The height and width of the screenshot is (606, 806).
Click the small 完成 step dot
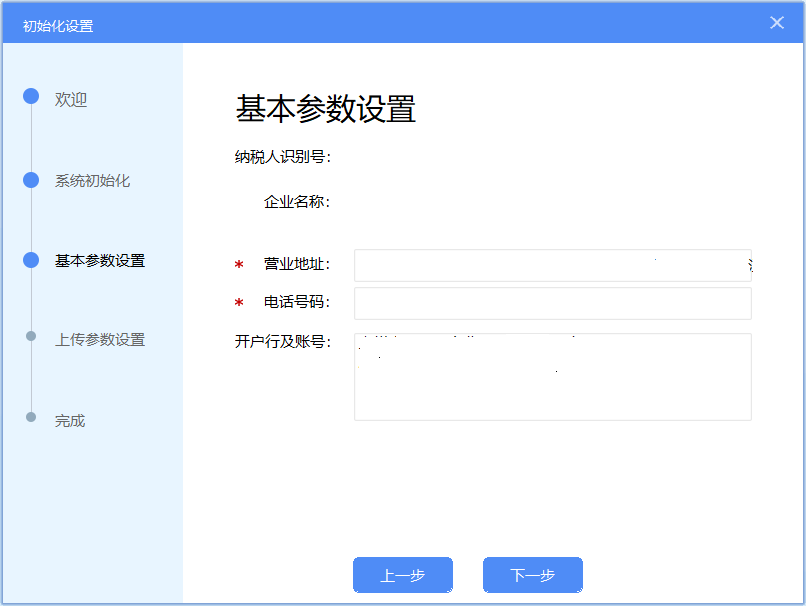pyautogui.click(x=31, y=417)
